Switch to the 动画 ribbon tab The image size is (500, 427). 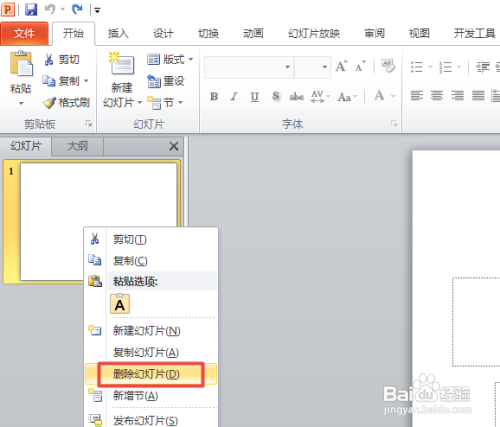(253, 33)
